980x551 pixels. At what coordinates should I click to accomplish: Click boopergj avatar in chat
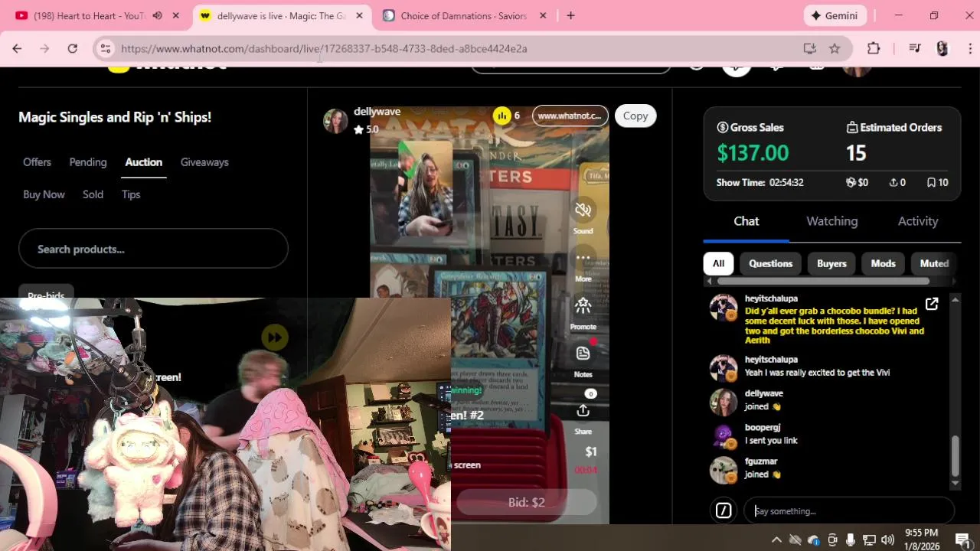[723, 435]
